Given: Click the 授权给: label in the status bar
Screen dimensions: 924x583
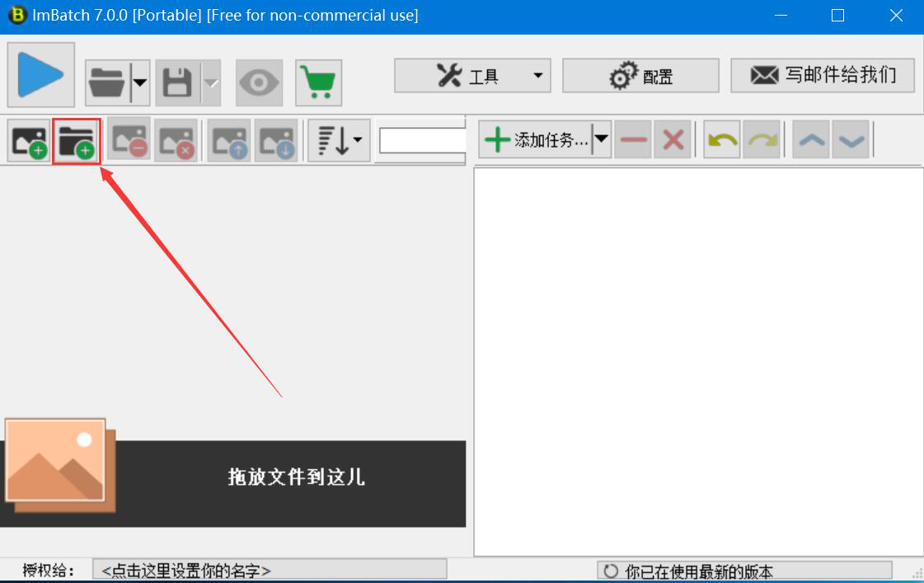Looking at the screenshot, I should coord(49,571).
